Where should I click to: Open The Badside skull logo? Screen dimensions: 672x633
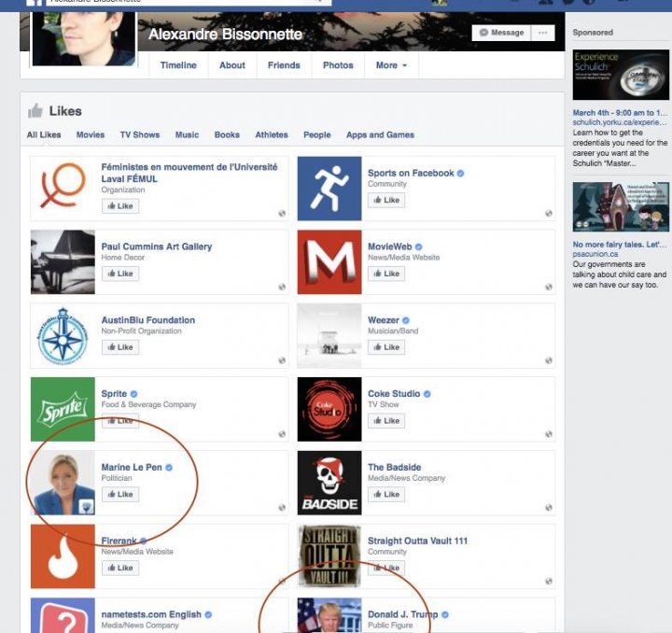coord(329,483)
